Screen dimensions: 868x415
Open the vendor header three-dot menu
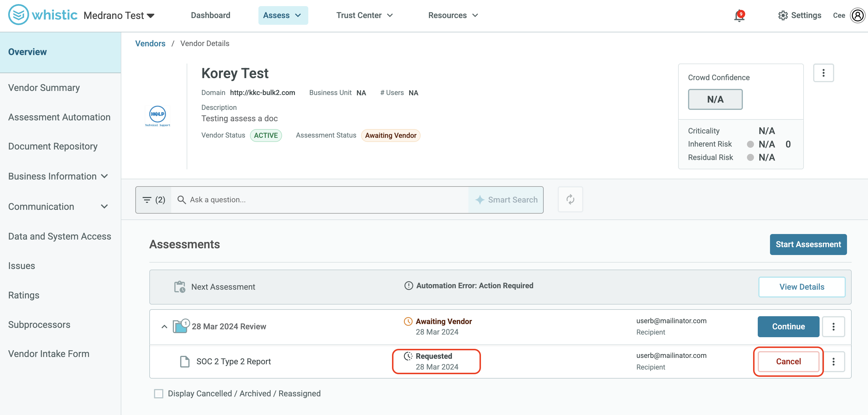[823, 73]
